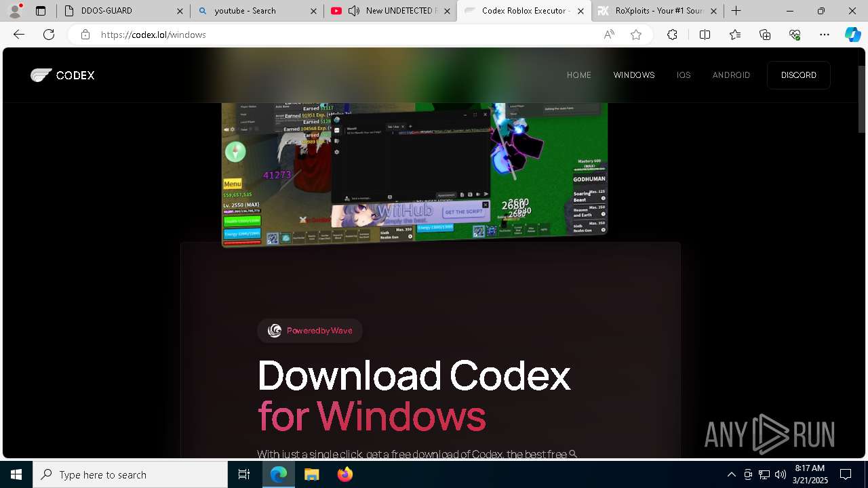Click the DISCORD button

(799, 75)
